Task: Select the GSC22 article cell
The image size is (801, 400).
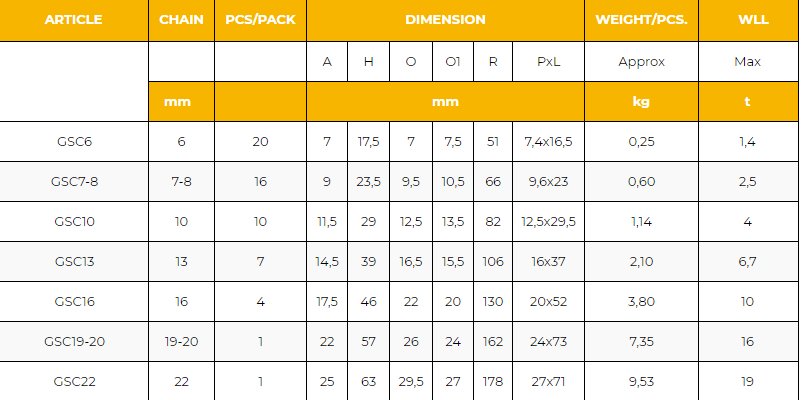Action: (74, 381)
